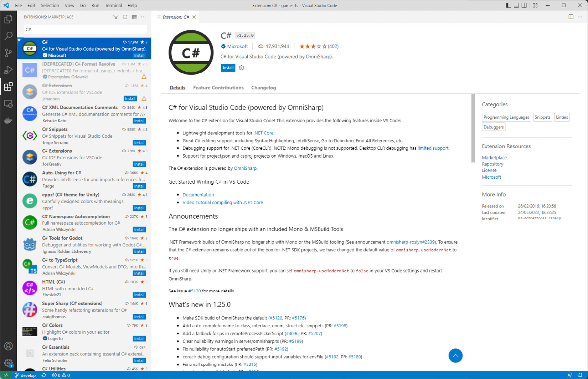The width and height of the screenshot is (588, 379).
Task: Toggle panel layout icon
Action: coord(516,5)
